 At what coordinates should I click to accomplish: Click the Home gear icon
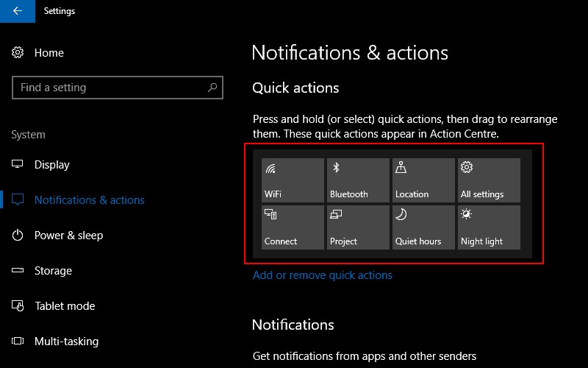[18, 52]
